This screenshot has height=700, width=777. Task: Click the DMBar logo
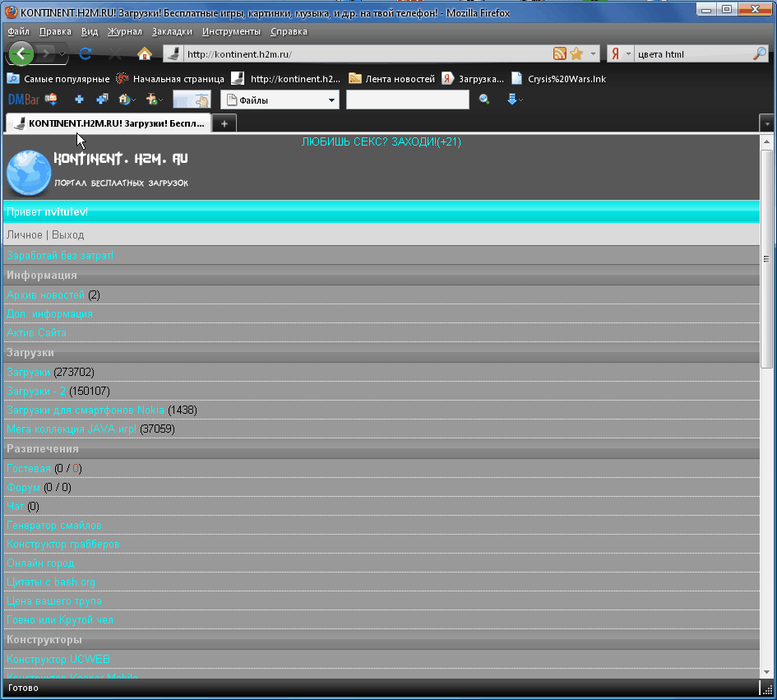(24, 100)
